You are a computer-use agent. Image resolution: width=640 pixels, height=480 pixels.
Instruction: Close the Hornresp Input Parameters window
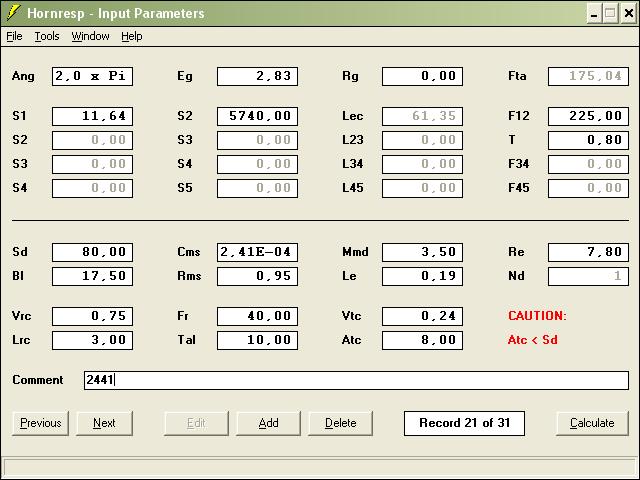(629, 14)
